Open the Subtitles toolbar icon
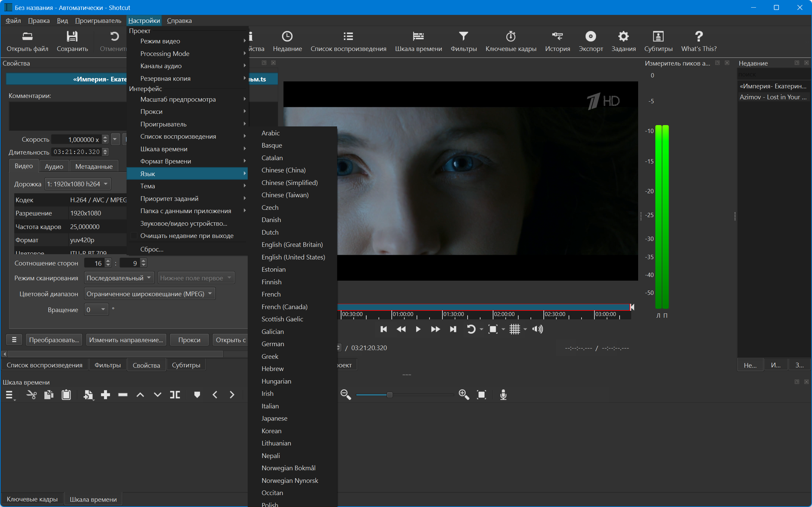Viewport: 812px width, 507px height. click(658, 36)
